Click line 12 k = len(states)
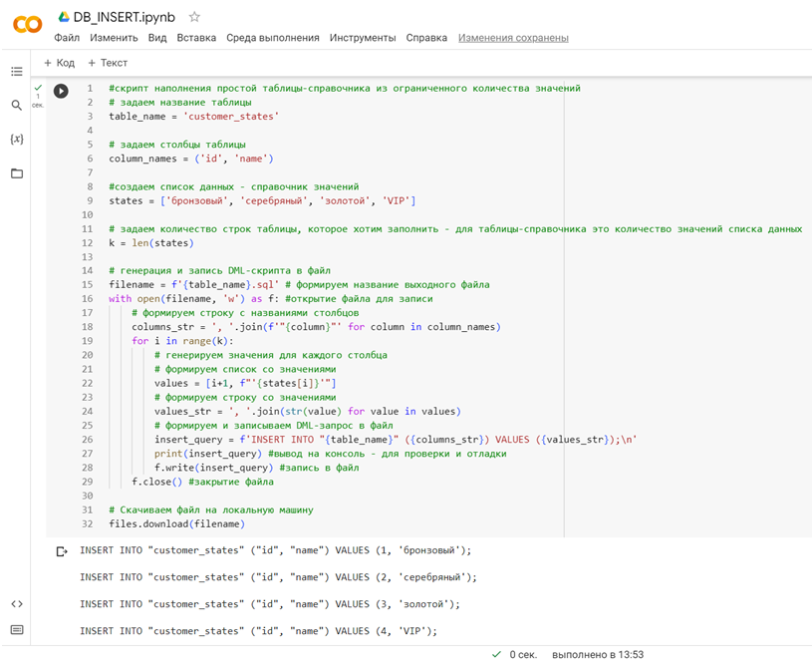Screen dimensions: 812x665 (151, 243)
